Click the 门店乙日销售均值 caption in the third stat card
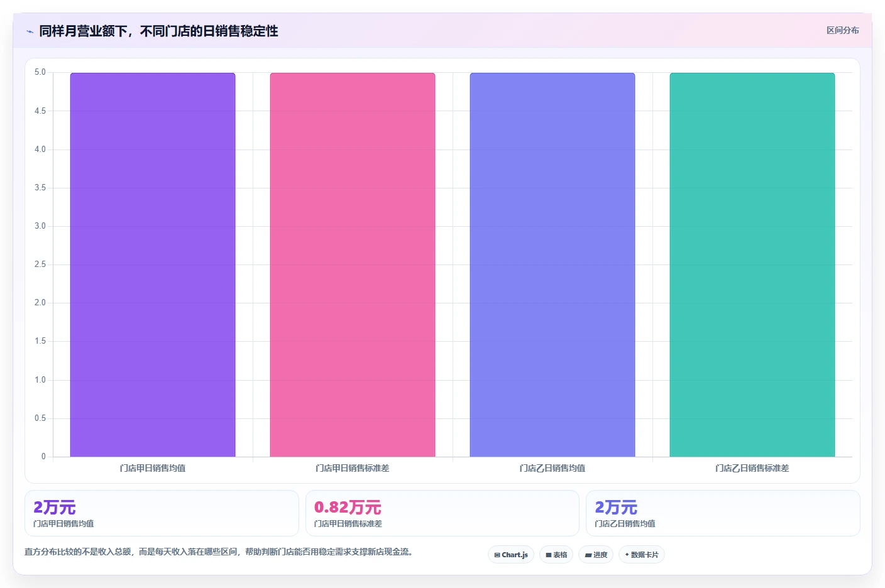The height and width of the screenshot is (588, 885). click(x=625, y=523)
